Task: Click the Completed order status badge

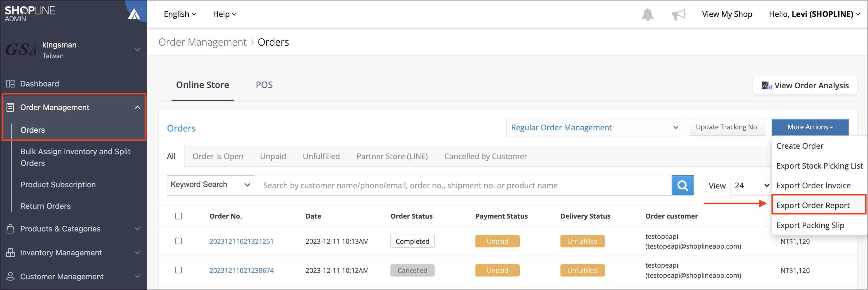Action: (413, 241)
